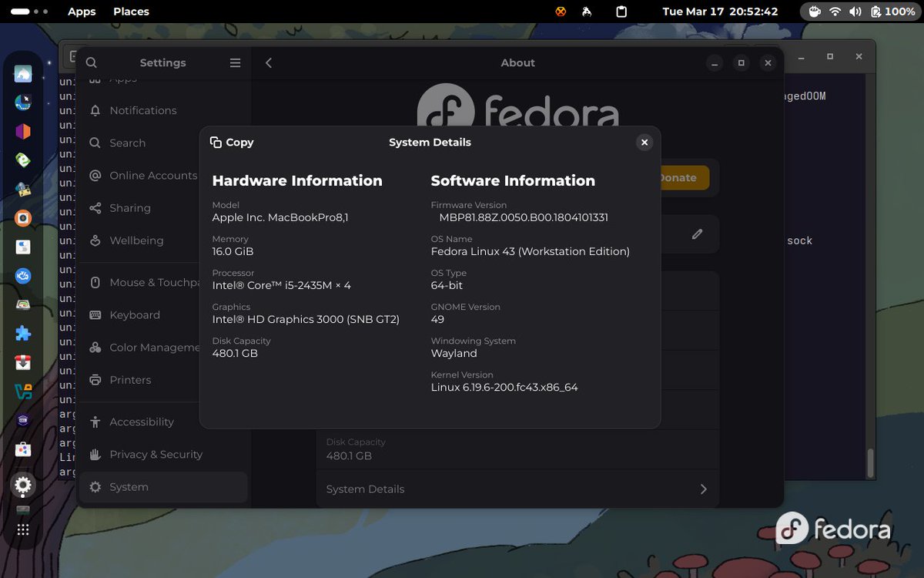Launch the blue puzzle piece Extensions app
The image size is (924, 578).
tap(23, 334)
